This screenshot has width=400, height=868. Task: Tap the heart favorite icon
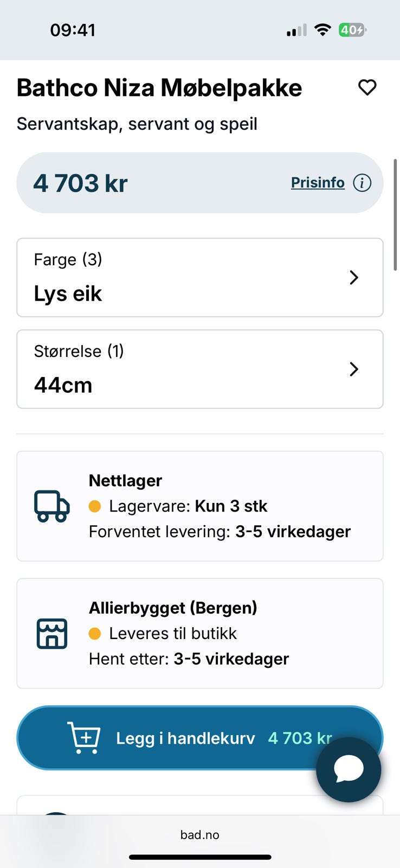367,87
